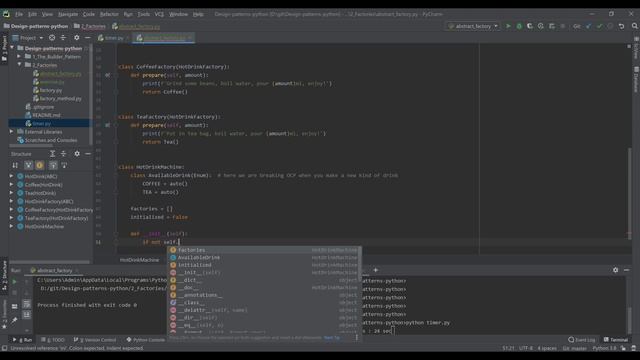Click the editor vertical scrollbar
The width and height of the screenshot is (640, 360).
pos(629,192)
